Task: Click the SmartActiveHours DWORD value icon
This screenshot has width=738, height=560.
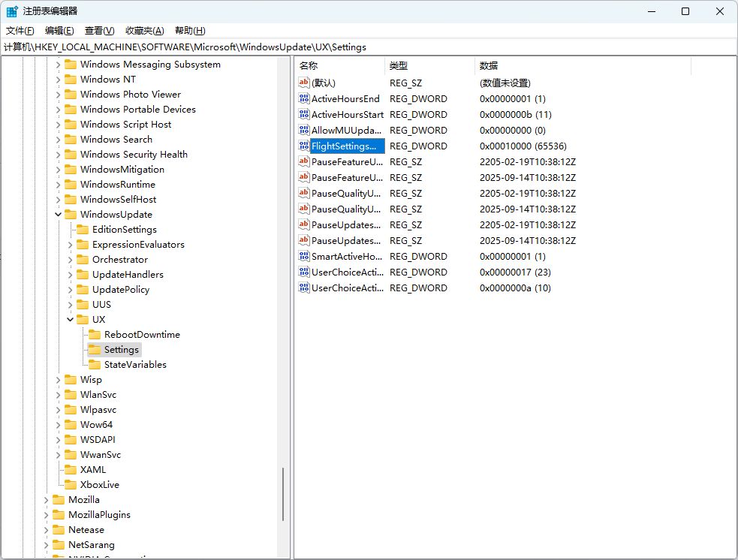Action: coord(304,257)
